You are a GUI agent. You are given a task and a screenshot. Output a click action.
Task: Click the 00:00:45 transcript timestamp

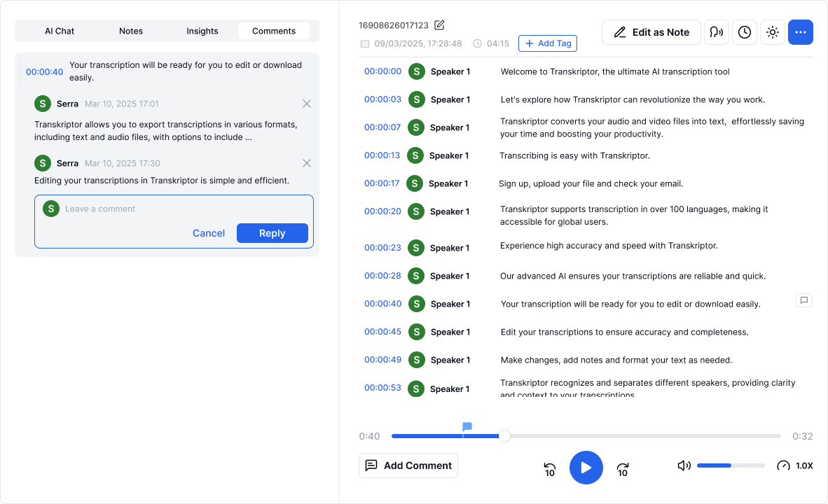pos(383,331)
